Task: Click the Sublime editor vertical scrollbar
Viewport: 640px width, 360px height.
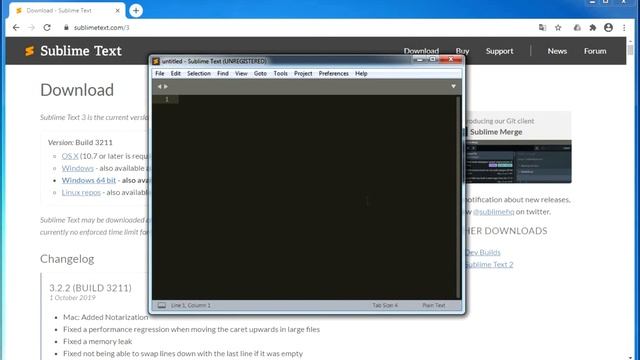Action: pyautogui.click(x=458, y=197)
